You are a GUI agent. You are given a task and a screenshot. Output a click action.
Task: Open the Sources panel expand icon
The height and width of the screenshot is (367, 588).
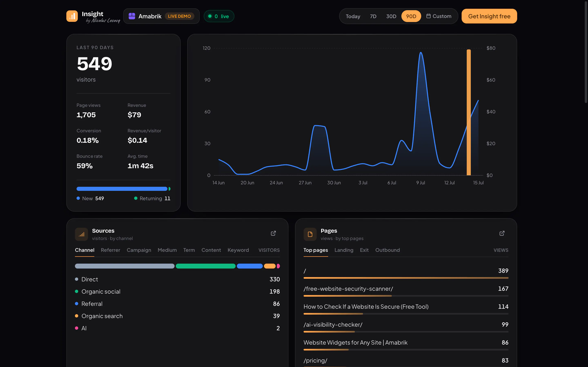coord(273,233)
